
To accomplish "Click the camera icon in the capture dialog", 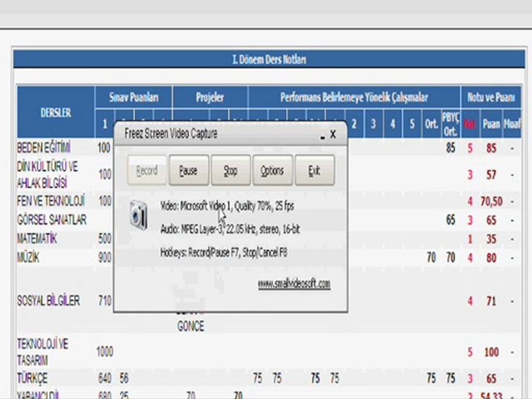I will (139, 215).
